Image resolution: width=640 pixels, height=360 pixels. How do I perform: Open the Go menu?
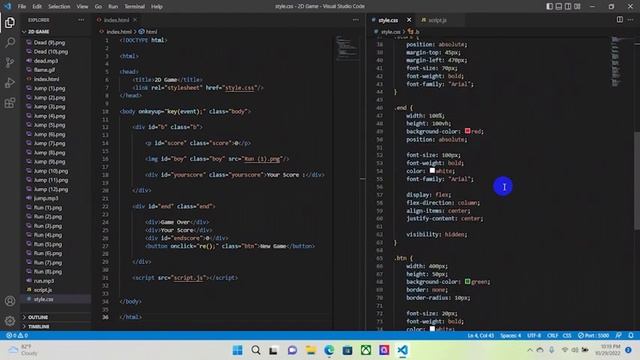point(98,7)
